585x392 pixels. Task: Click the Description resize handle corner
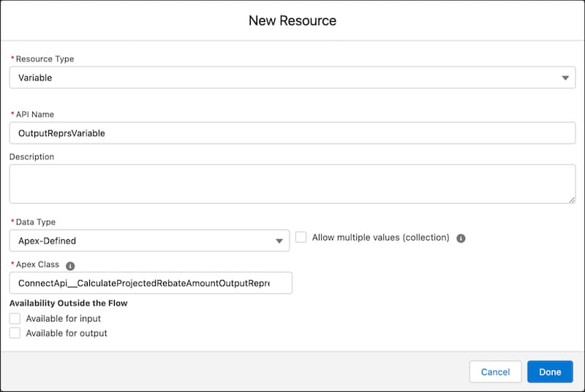click(x=572, y=200)
